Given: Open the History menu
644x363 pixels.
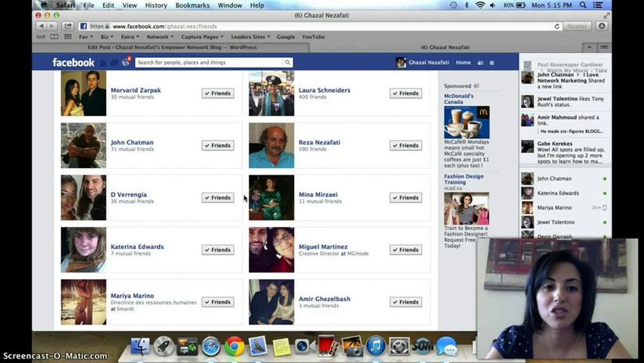Looking at the screenshot, I should point(156,5).
